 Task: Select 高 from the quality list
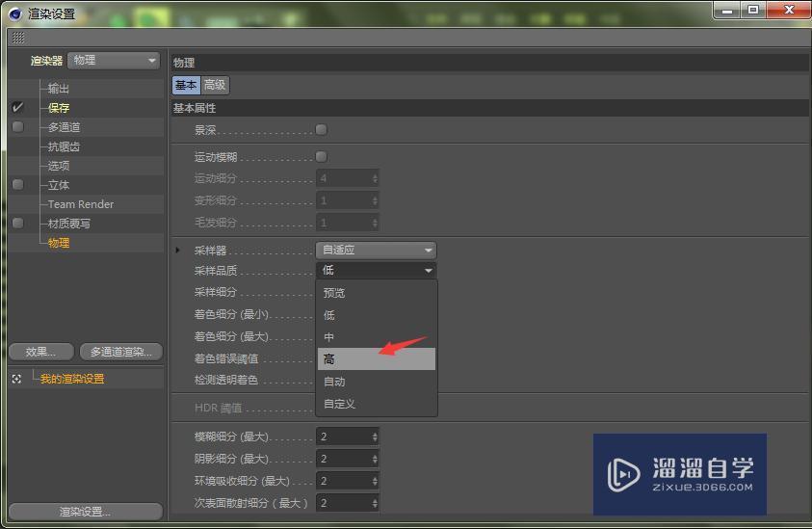(x=377, y=359)
